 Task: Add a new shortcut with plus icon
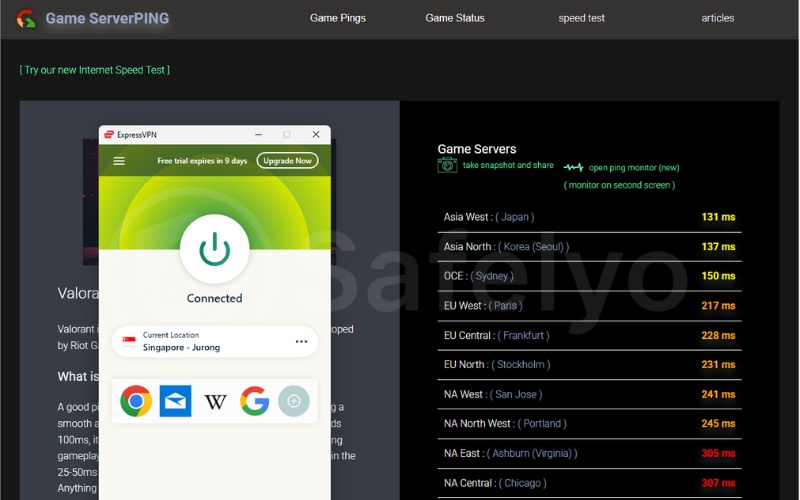pos(294,401)
